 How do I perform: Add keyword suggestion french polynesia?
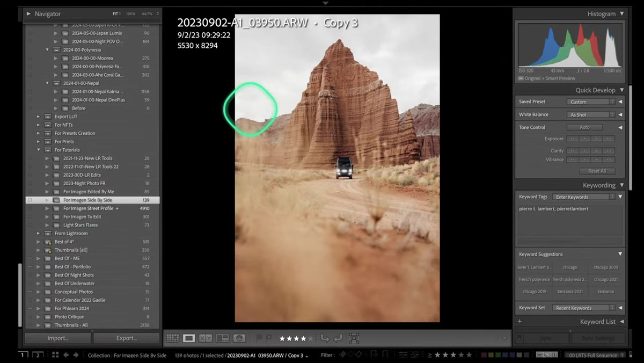pyautogui.click(x=534, y=279)
